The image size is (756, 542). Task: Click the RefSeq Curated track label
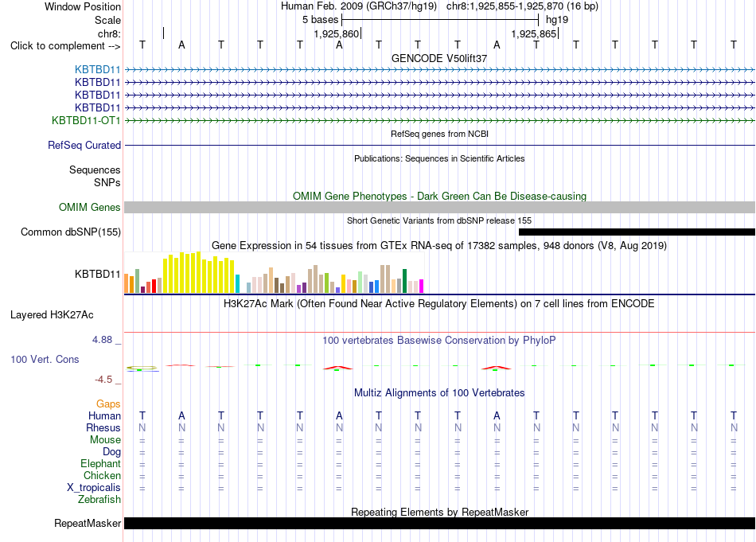pos(84,145)
